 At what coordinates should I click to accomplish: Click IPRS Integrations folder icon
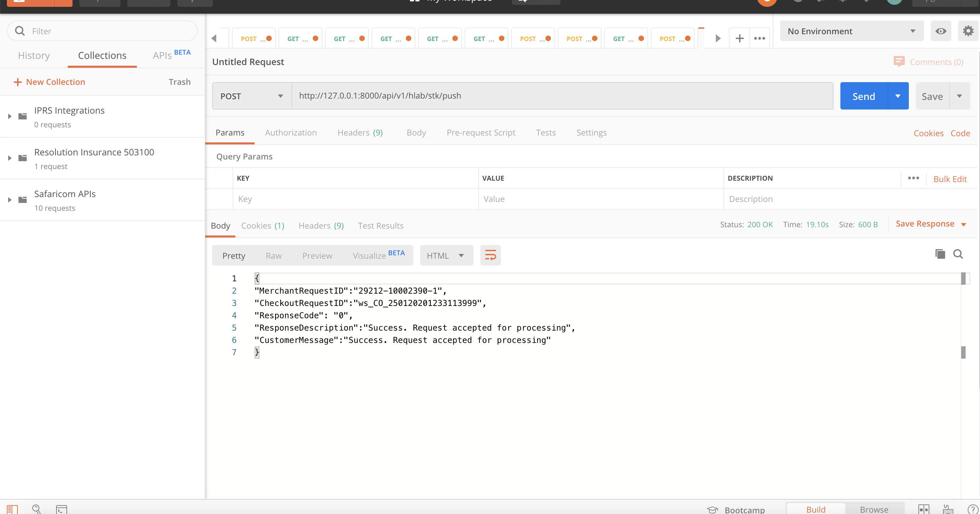(23, 116)
